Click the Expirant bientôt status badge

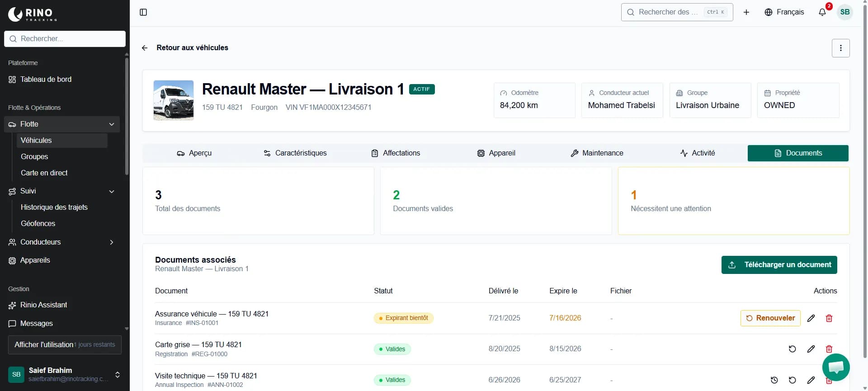point(404,318)
